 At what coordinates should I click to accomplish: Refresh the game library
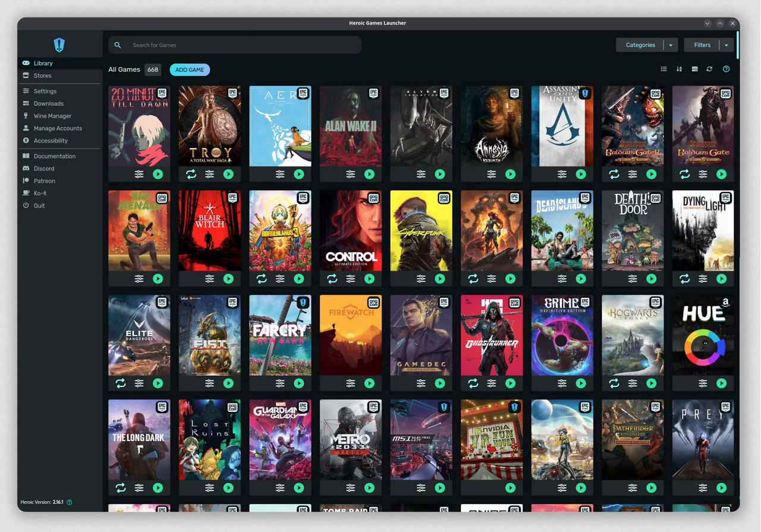pos(709,70)
